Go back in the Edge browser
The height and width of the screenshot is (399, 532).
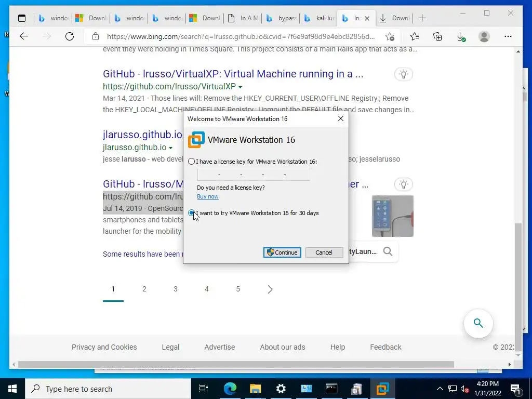pos(24,36)
